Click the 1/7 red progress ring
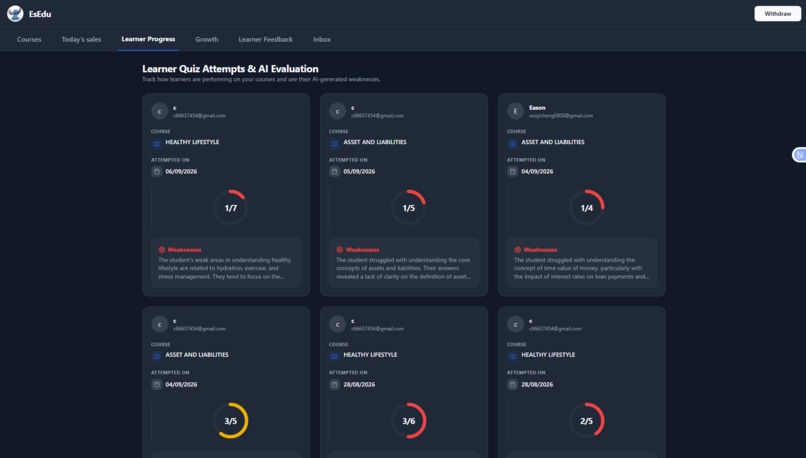 (x=231, y=208)
